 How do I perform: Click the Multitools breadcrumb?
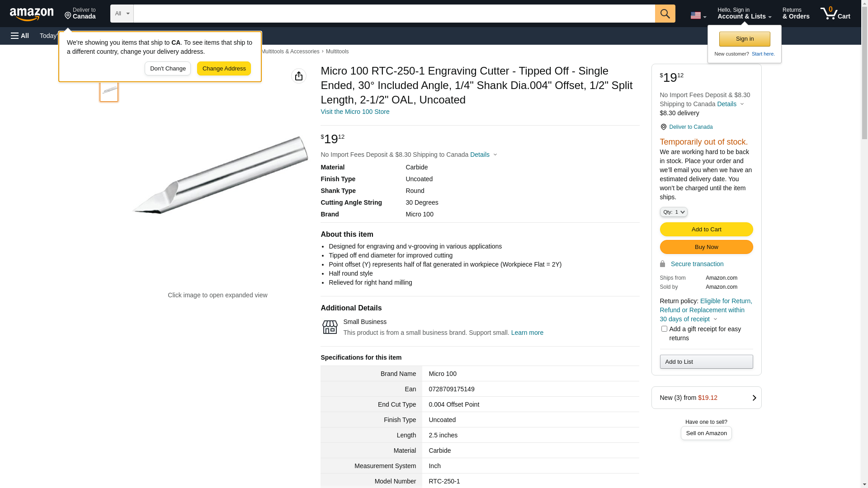click(337, 52)
